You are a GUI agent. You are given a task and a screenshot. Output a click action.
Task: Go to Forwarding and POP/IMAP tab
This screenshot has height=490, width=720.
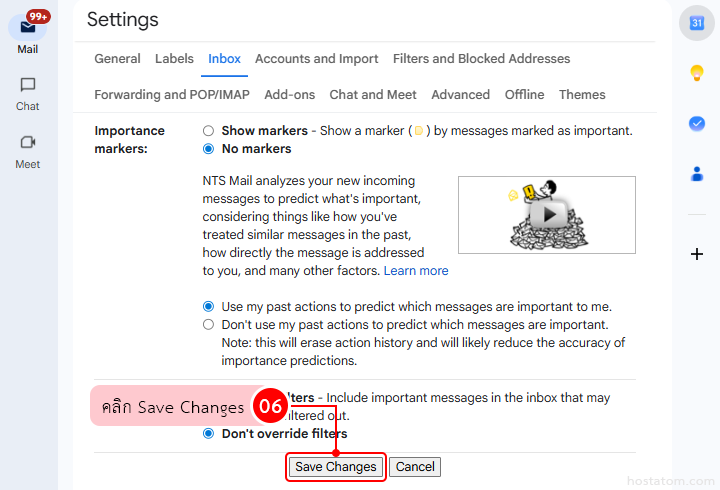(x=172, y=95)
